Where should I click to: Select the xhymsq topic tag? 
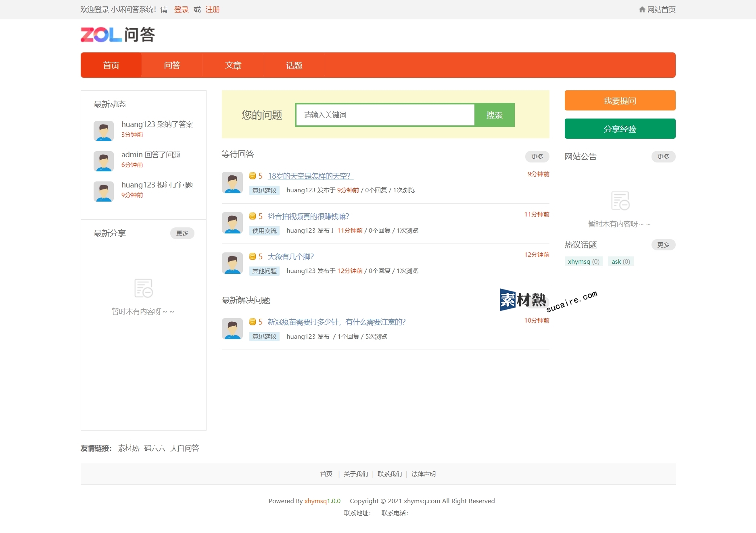[583, 261]
